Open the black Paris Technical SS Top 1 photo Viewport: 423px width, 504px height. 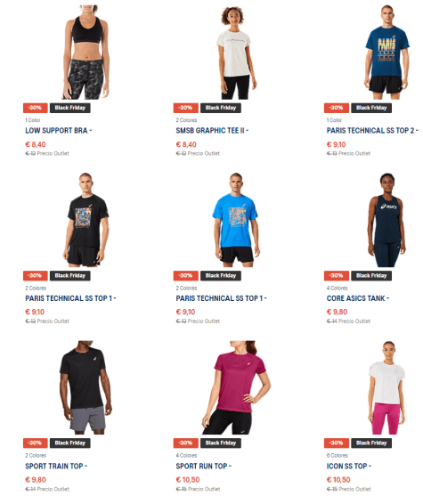click(x=85, y=220)
